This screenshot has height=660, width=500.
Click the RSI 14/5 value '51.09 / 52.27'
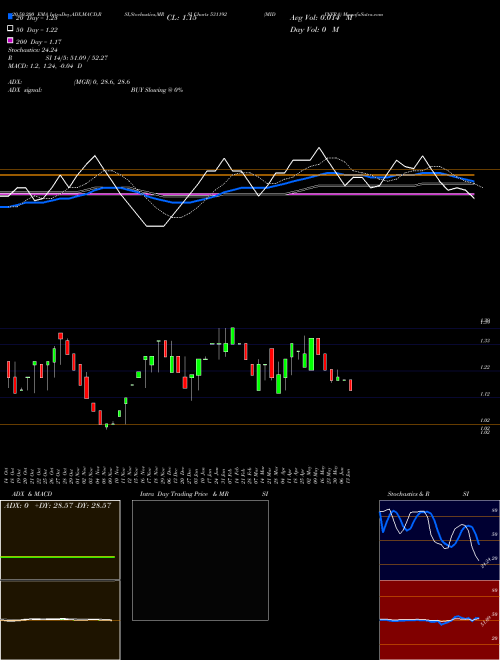(x=87, y=58)
